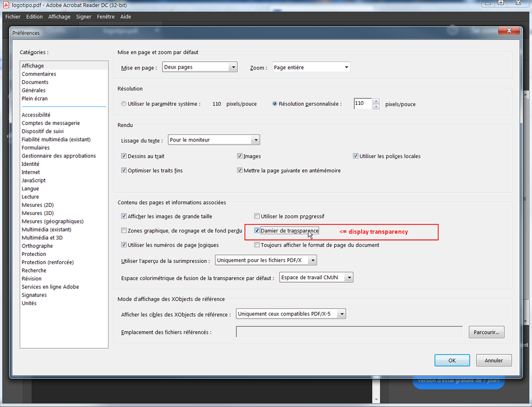Cancel with the Annuler button
Image resolution: width=532 pixels, height=407 pixels.
494,360
